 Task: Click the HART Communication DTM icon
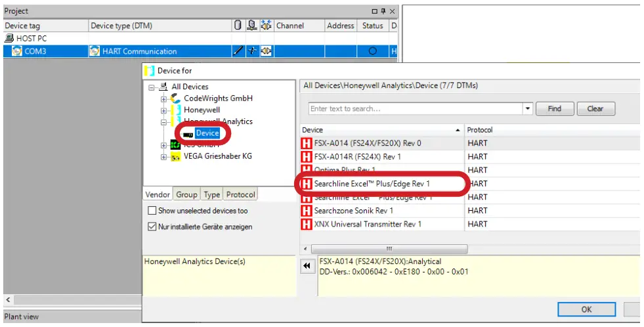(95, 51)
